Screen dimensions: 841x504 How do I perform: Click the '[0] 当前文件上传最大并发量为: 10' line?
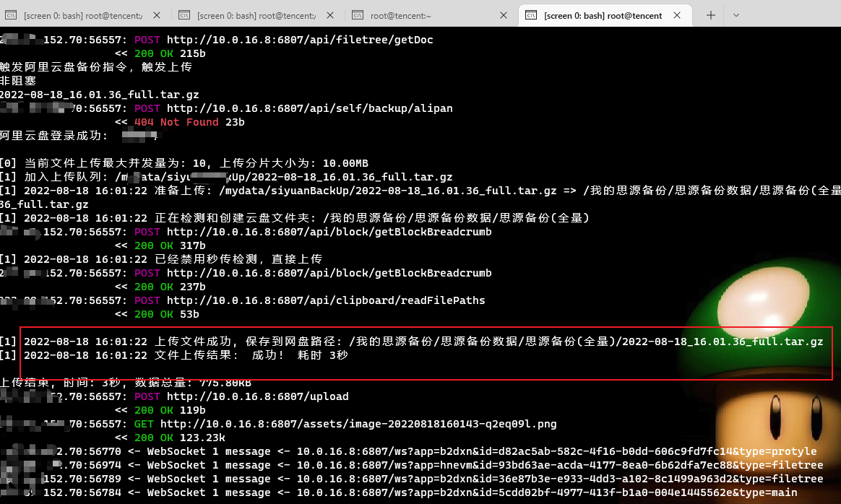[184, 163]
